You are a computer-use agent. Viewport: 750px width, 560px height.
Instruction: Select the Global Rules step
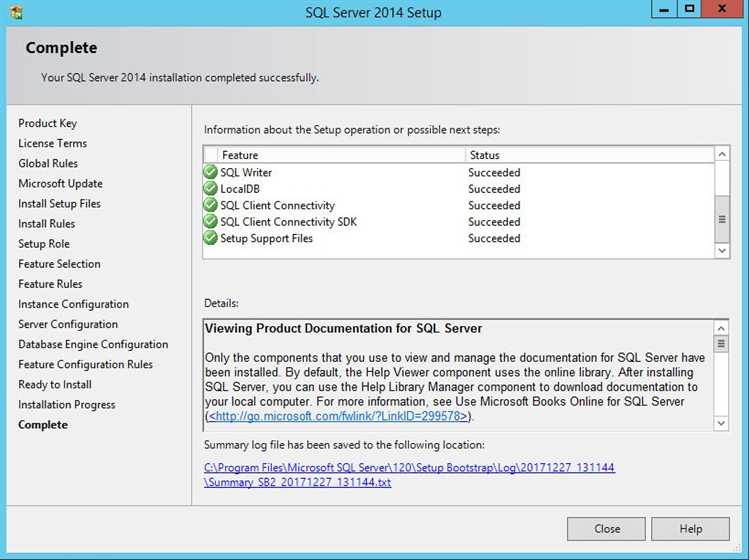[48, 164]
